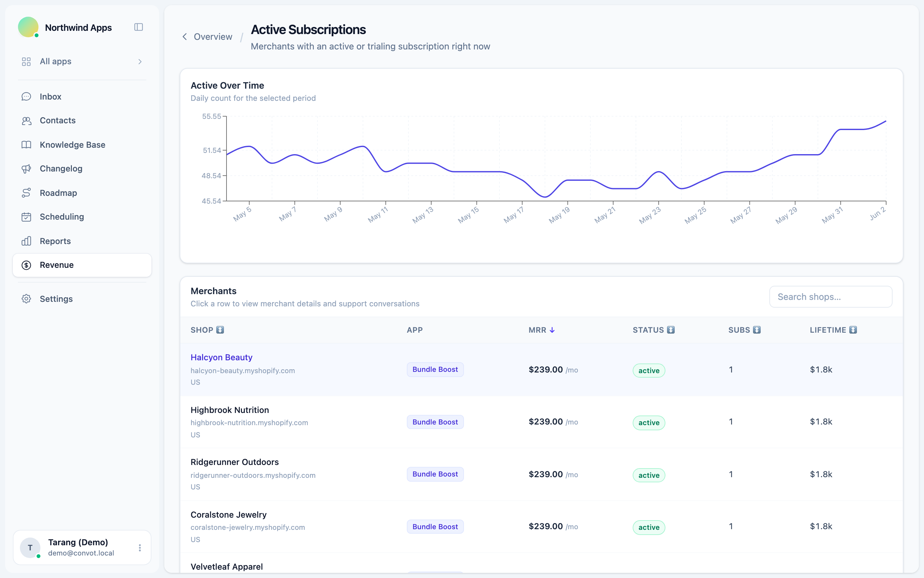Image resolution: width=924 pixels, height=578 pixels.
Task: Toggle MRR sort arrow
Action: (x=552, y=330)
